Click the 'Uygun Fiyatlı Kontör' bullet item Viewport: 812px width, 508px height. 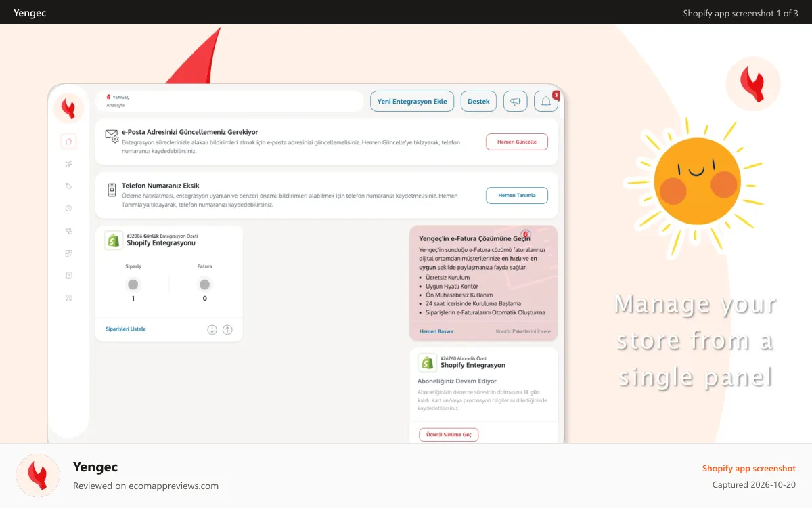(x=452, y=287)
